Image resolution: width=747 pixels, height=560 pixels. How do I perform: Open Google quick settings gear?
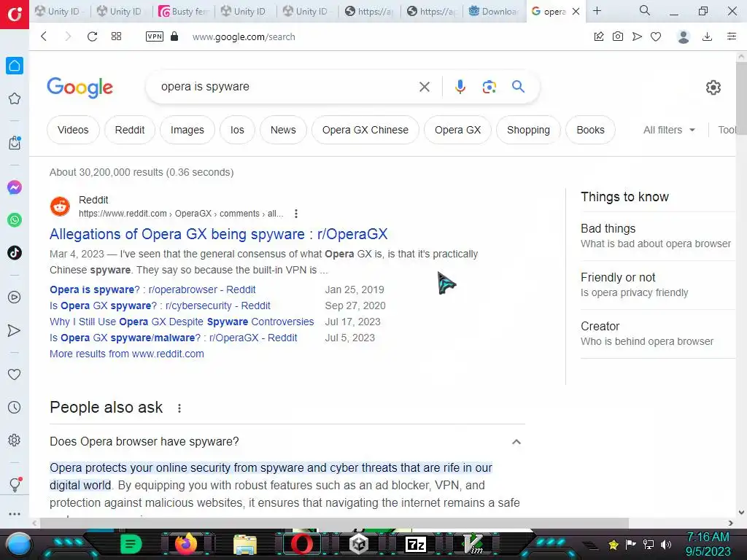(713, 87)
